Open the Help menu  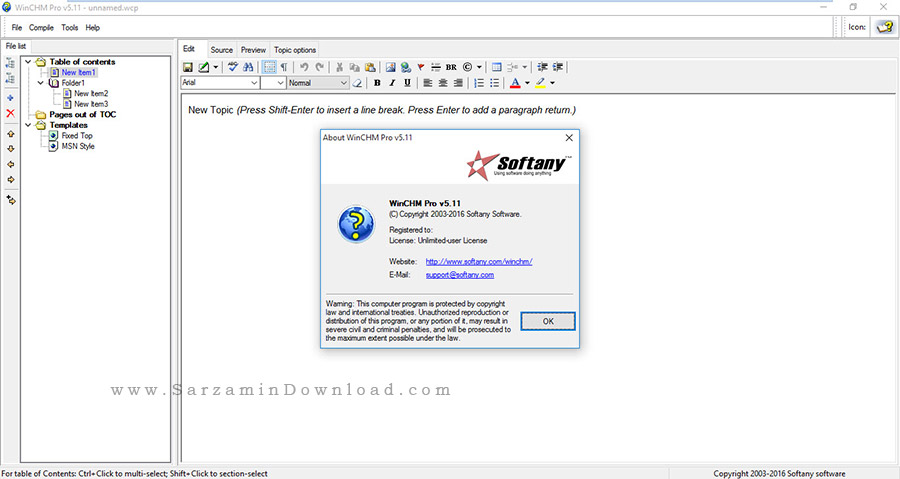click(92, 28)
